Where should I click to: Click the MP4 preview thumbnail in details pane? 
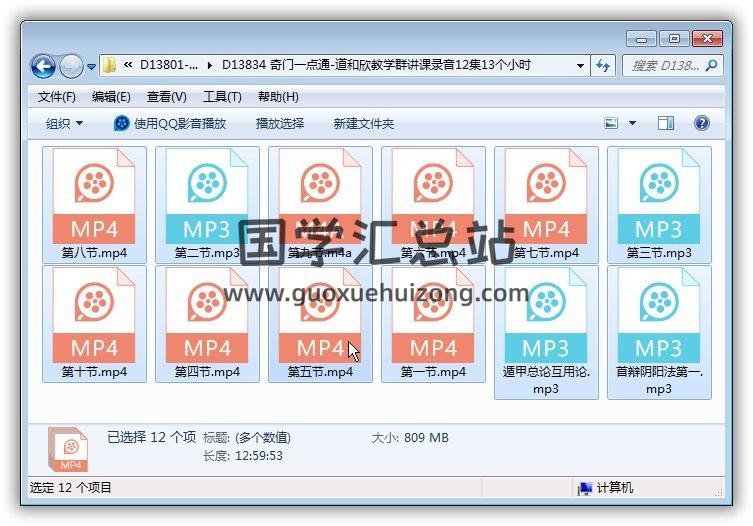[68, 450]
